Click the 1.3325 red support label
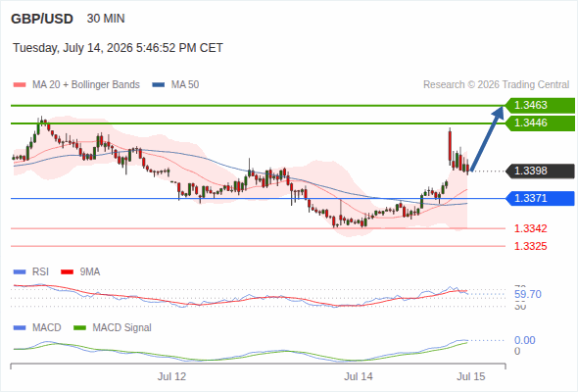Viewport: 578px width, 392px height. 530,246
